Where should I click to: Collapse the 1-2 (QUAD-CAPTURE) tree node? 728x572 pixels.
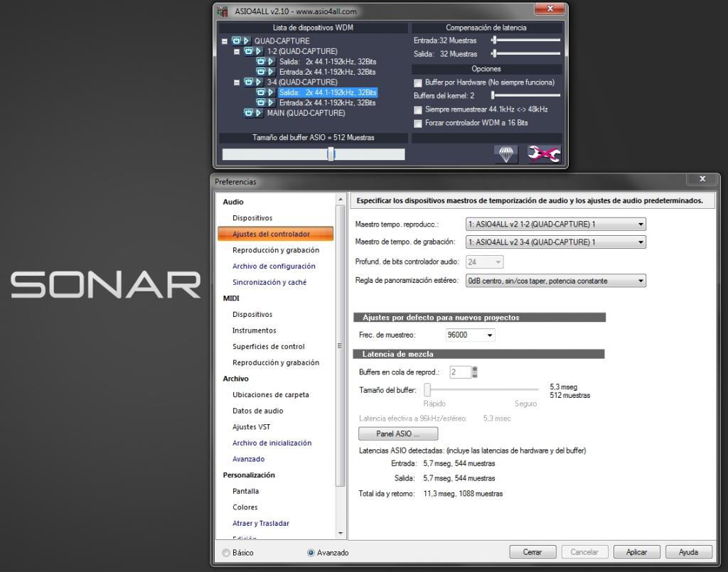pyautogui.click(x=237, y=52)
